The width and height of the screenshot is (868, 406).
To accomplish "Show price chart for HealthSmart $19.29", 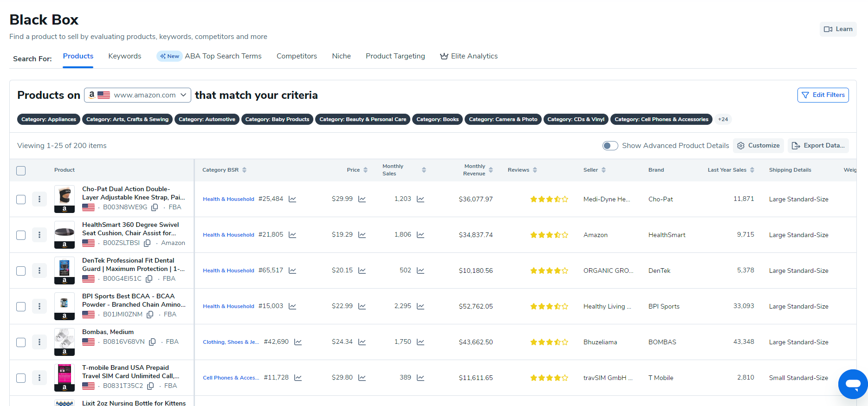I will (362, 235).
